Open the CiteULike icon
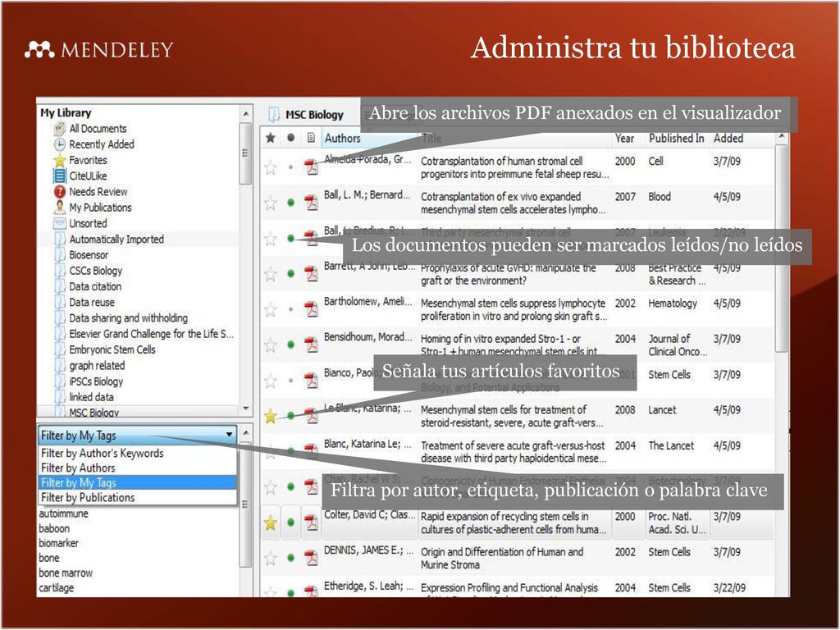This screenshot has height=630, width=840. tap(59, 176)
